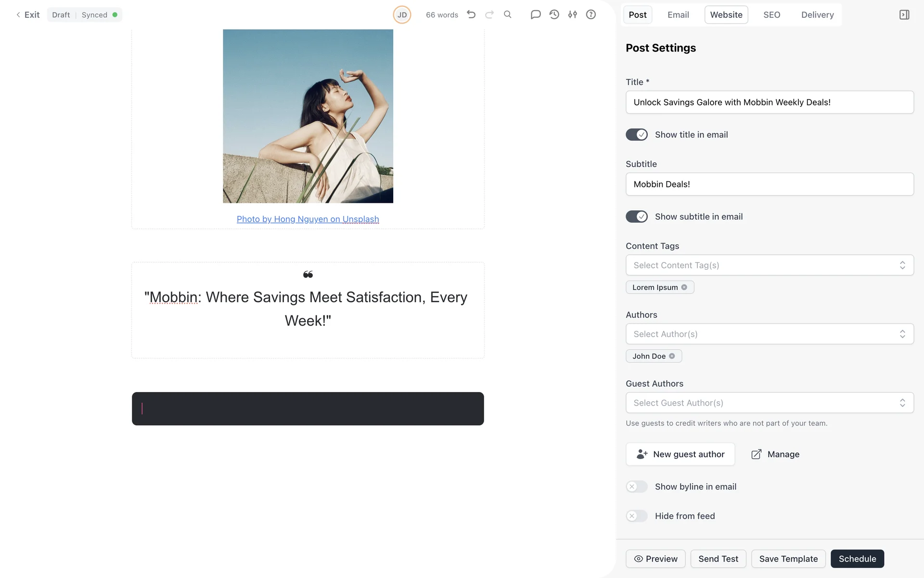Open the search magnifier icon

point(508,14)
